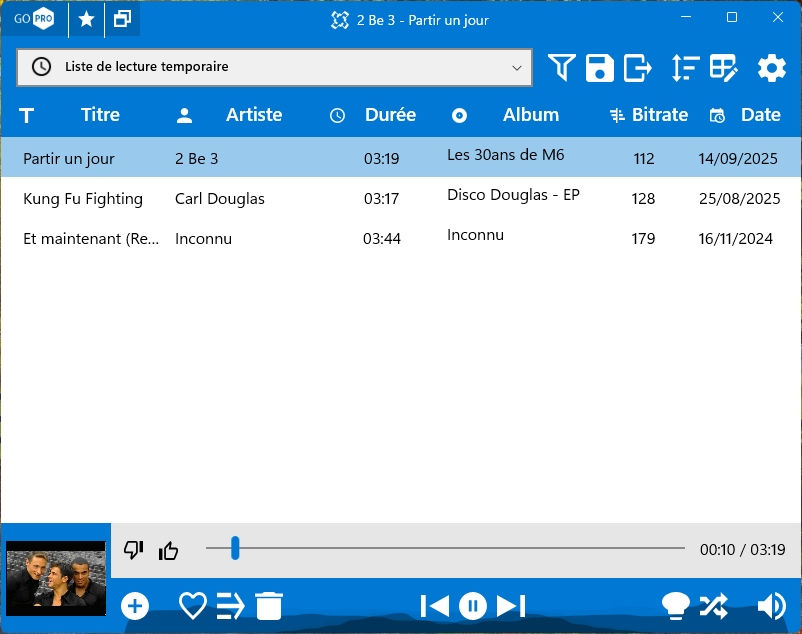This screenshot has width=802, height=634.
Task: Click the title bar icon beside the song name
Action: tap(340, 20)
